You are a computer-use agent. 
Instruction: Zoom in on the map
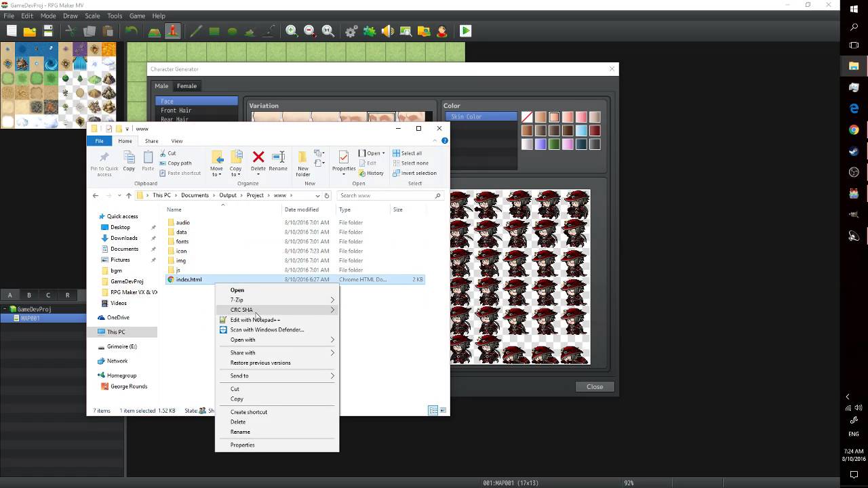(x=292, y=31)
